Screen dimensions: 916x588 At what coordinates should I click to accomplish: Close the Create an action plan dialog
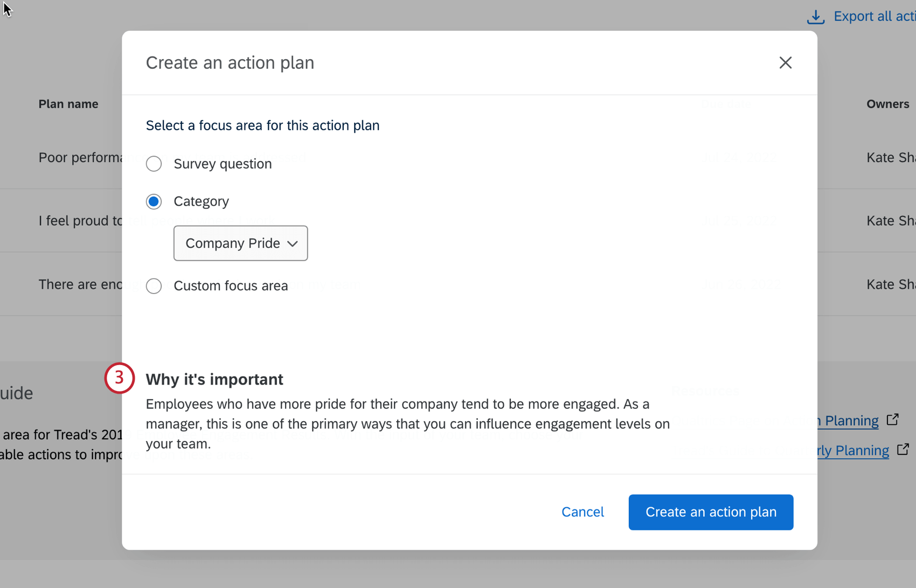[785, 62]
